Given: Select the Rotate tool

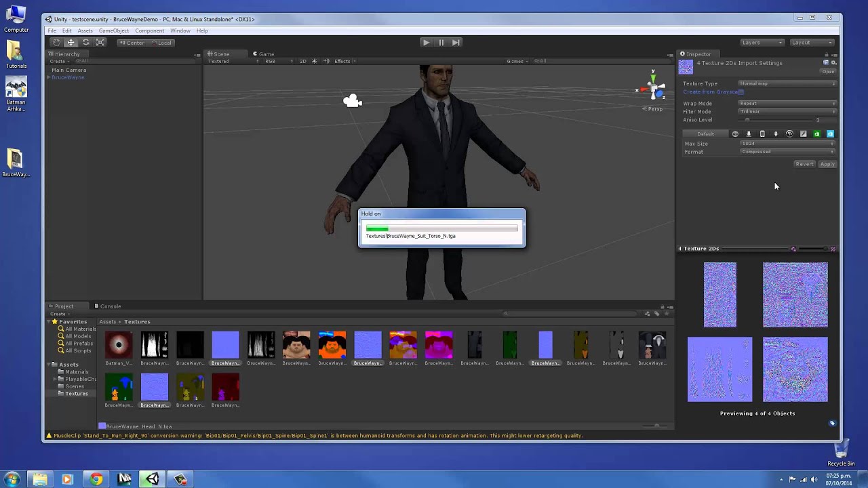Looking at the screenshot, I should pos(85,43).
